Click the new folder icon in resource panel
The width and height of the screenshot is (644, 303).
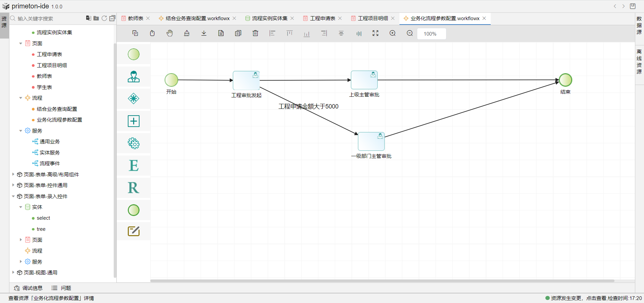pyautogui.click(x=96, y=18)
